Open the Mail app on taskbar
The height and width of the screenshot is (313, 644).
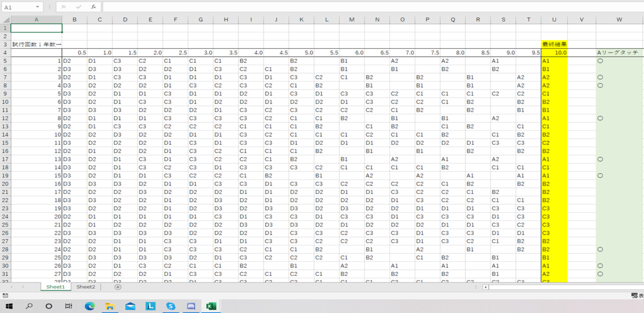coord(130,305)
